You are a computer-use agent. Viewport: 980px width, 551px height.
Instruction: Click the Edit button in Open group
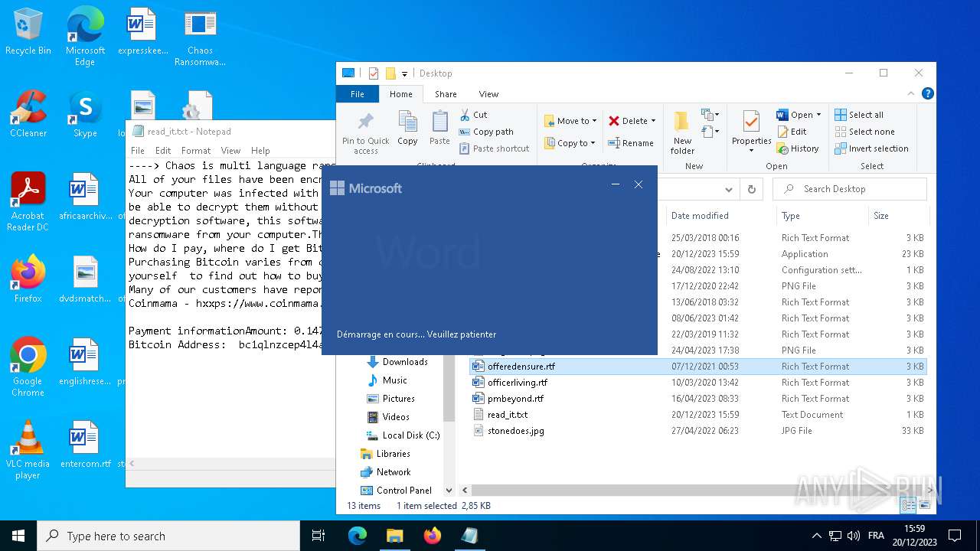coord(792,132)
